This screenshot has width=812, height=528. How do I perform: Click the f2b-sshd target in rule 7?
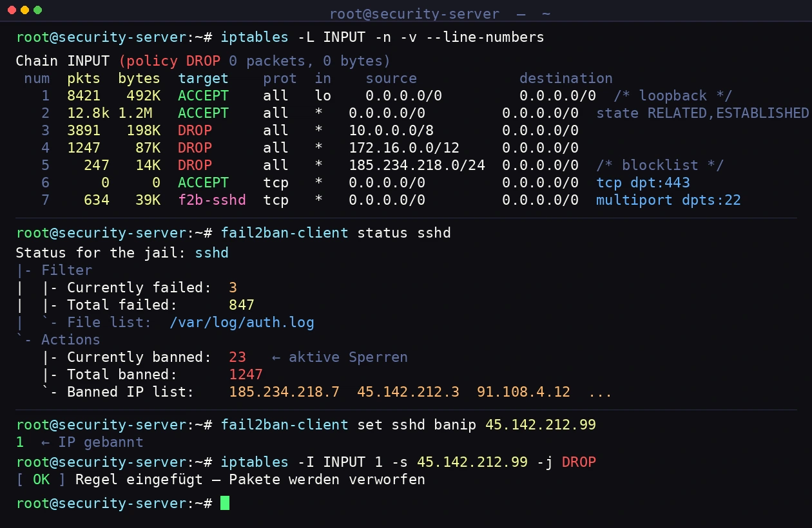point(211,200)
